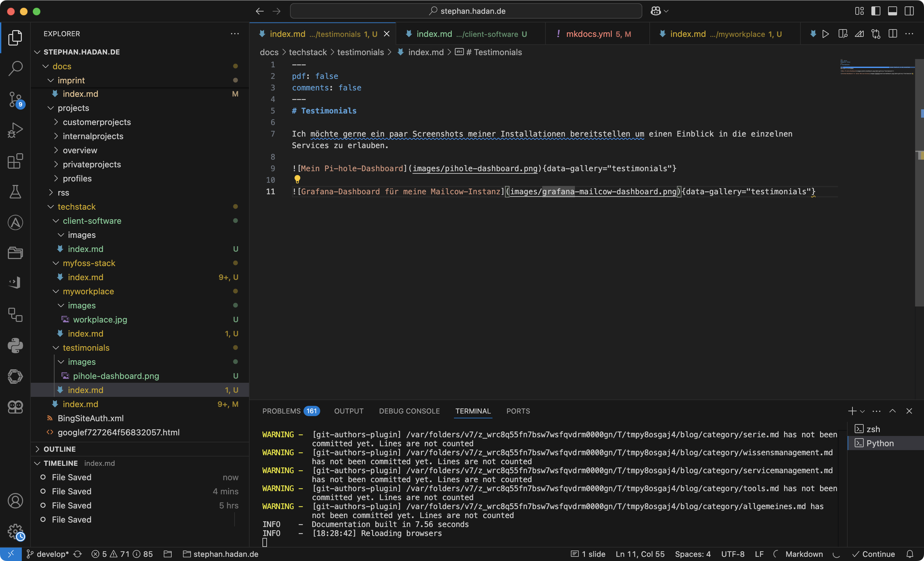Viewport: 924px width, 561px height.
Task: Open the Extensions view
Action: point(15,161)
